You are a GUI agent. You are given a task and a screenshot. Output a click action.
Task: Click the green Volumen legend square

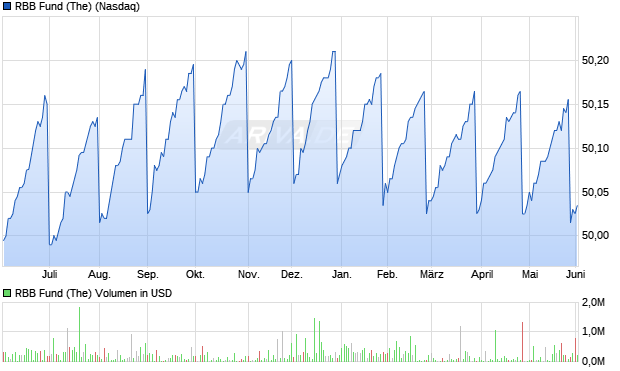[x=7, y=293]
